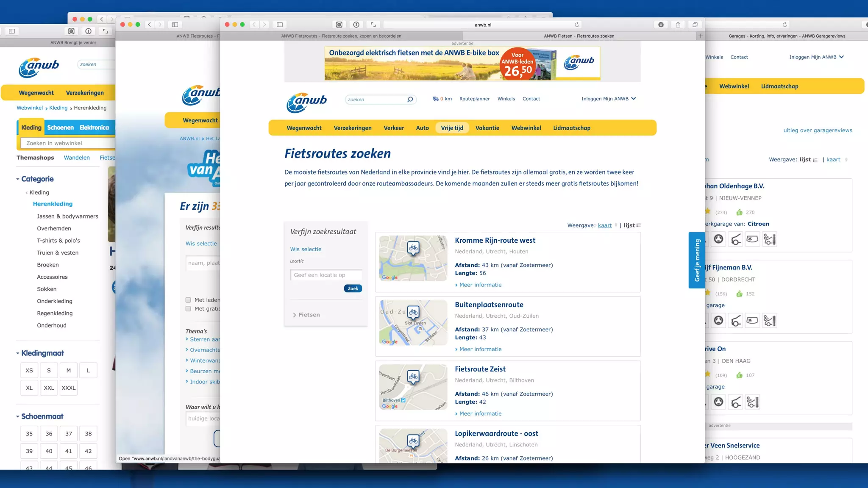Screen dimensions: 868x488
Task: Click the bicycle map marker on Kromme Rijn-route thumbnail
Action: pos(413,248)
